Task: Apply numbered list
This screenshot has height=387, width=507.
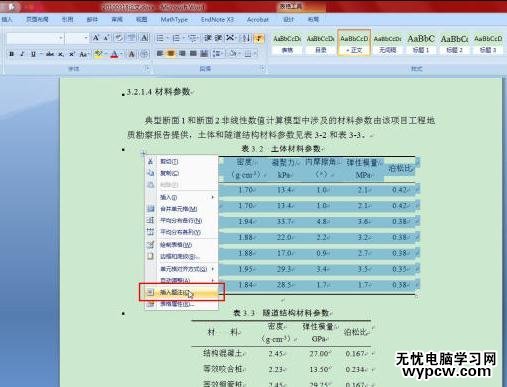Action: click(176, 38)
